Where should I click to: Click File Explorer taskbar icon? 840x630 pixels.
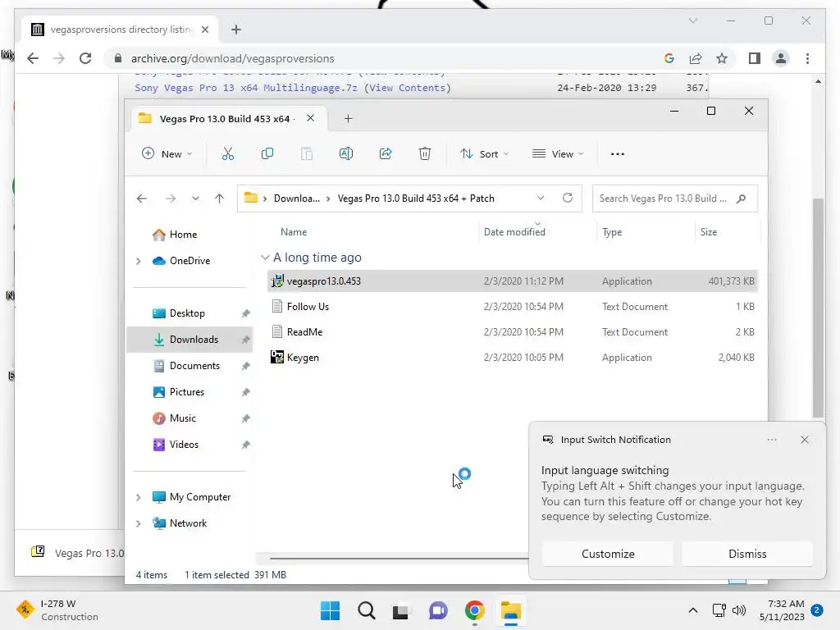510,610
